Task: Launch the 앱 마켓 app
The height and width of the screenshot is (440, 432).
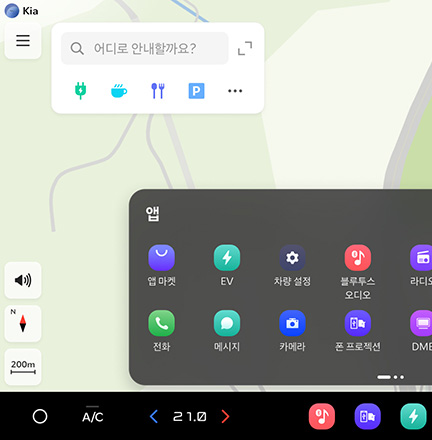Action: [x=161, y=266]
